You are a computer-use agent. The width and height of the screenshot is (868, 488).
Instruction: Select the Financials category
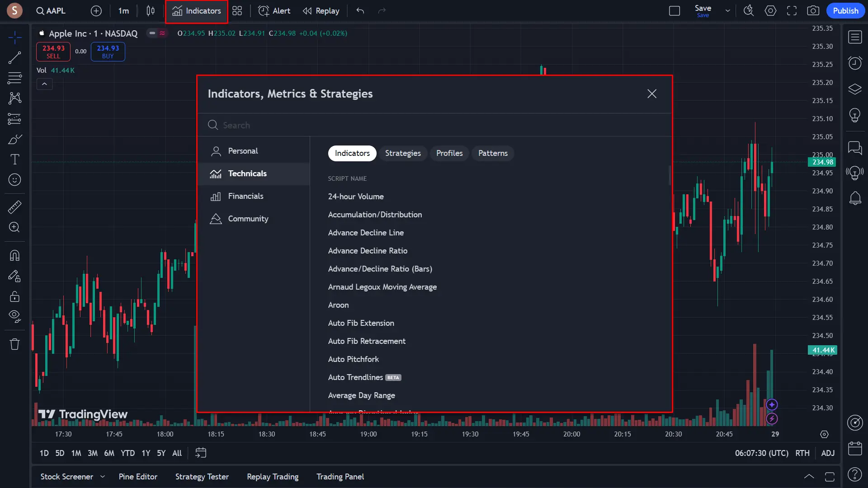(x=254, y=196)
